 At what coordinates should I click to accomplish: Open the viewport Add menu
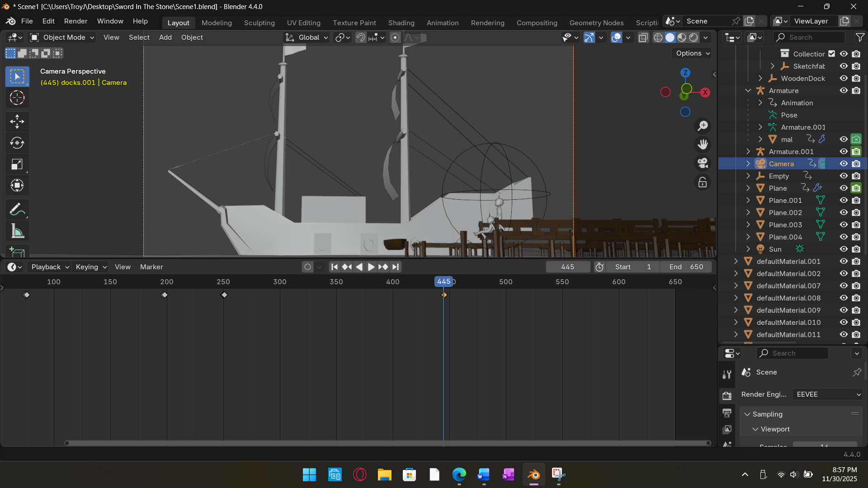tap(165, 38)
